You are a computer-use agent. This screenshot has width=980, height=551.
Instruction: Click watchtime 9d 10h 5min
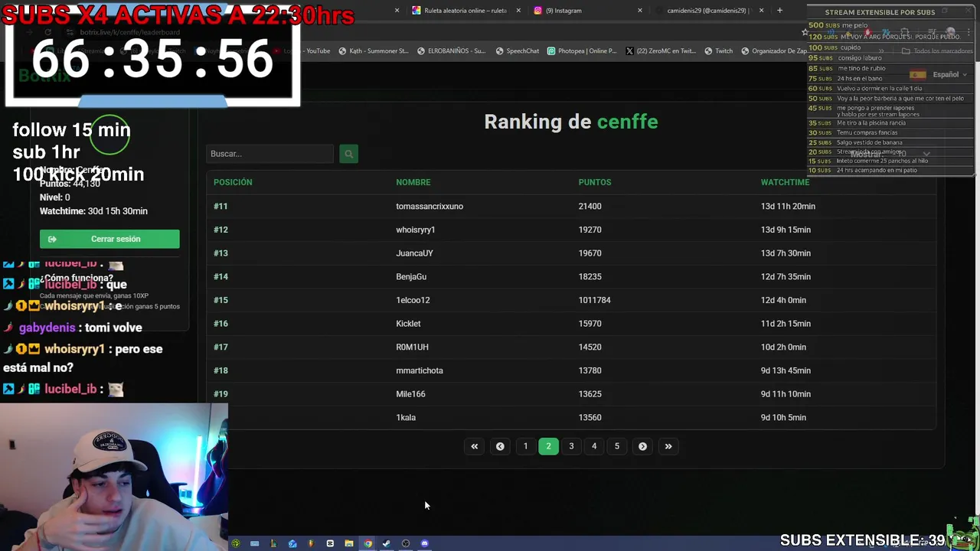[783, 418]
